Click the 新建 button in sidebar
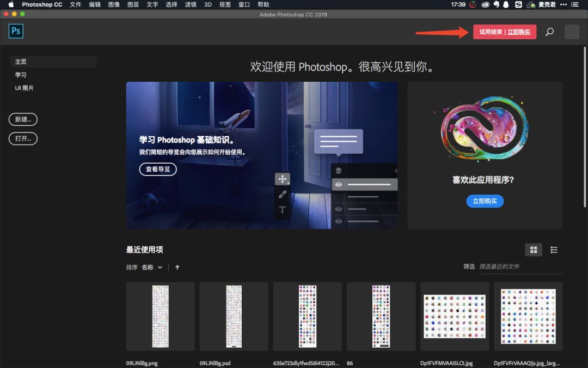Screen dimensions: 588x368 (22, 119)
